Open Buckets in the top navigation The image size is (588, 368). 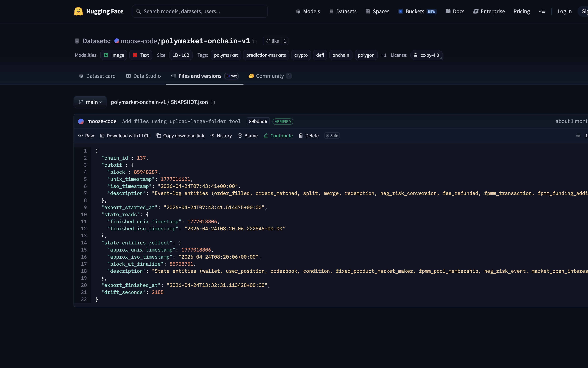click(418, 11)
